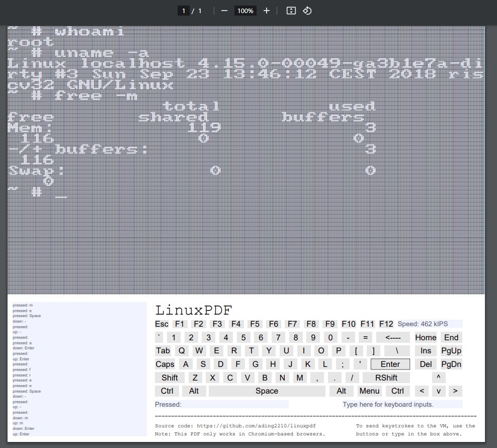Click the 100% zoom level field

(245, 11)
